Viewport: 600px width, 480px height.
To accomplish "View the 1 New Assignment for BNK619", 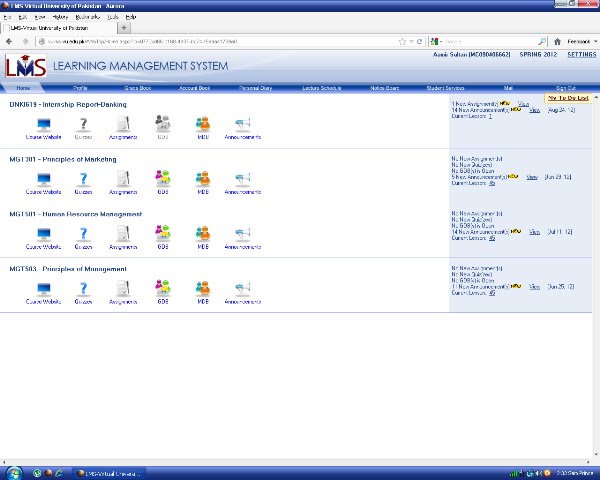I will (x=523, y=104).
